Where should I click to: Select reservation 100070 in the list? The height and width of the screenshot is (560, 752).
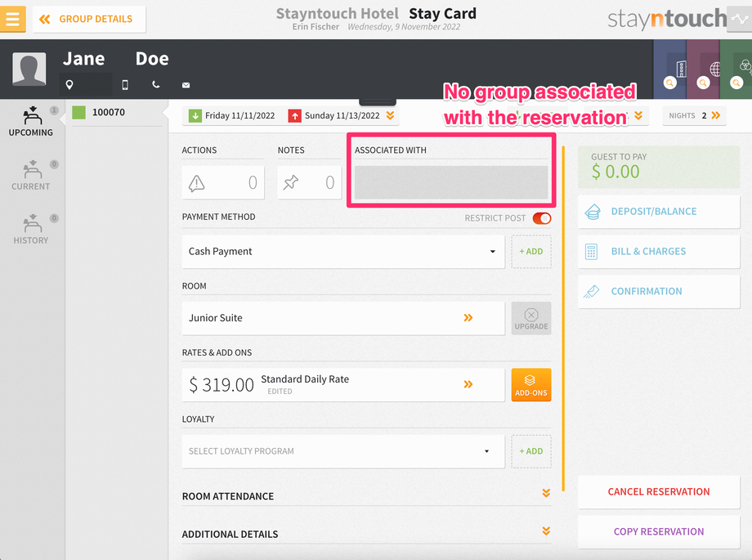coord(117,113)
